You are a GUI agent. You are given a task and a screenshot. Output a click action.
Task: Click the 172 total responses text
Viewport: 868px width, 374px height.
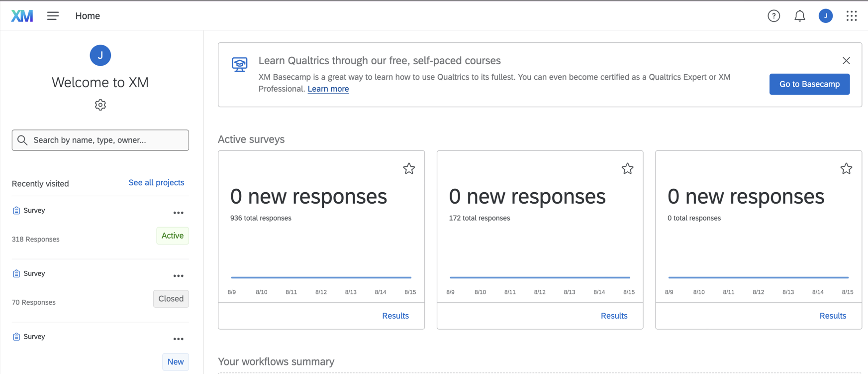pyautogui.click(x=480, y=218)
